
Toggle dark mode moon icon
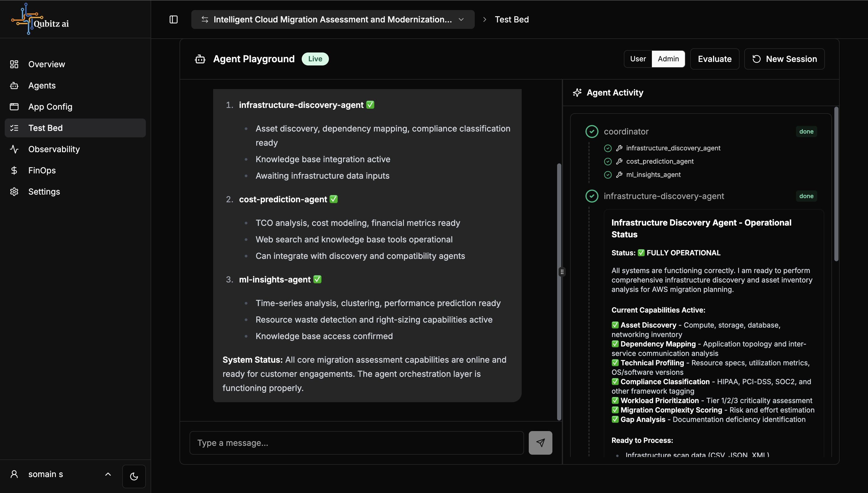pos(134,476)
